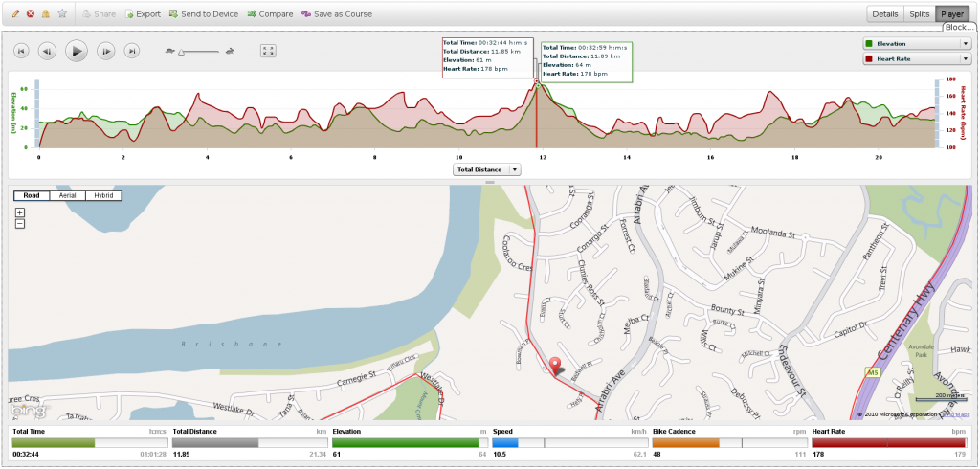Play the activity animation
This screenshot has height=469, width=980.
tap(77, 51)
